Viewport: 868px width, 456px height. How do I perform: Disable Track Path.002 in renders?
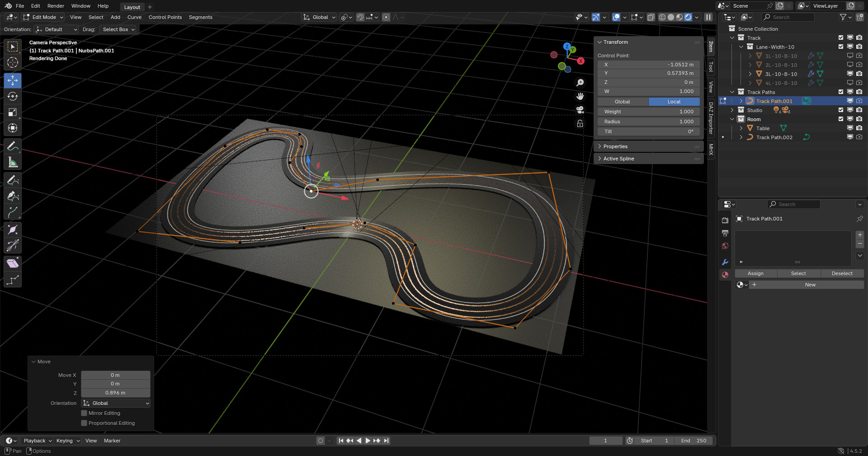pos(859,137)
